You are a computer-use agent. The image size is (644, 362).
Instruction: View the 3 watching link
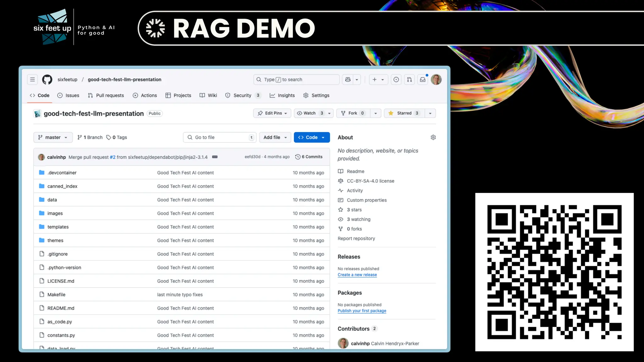[x=354, y=219]
